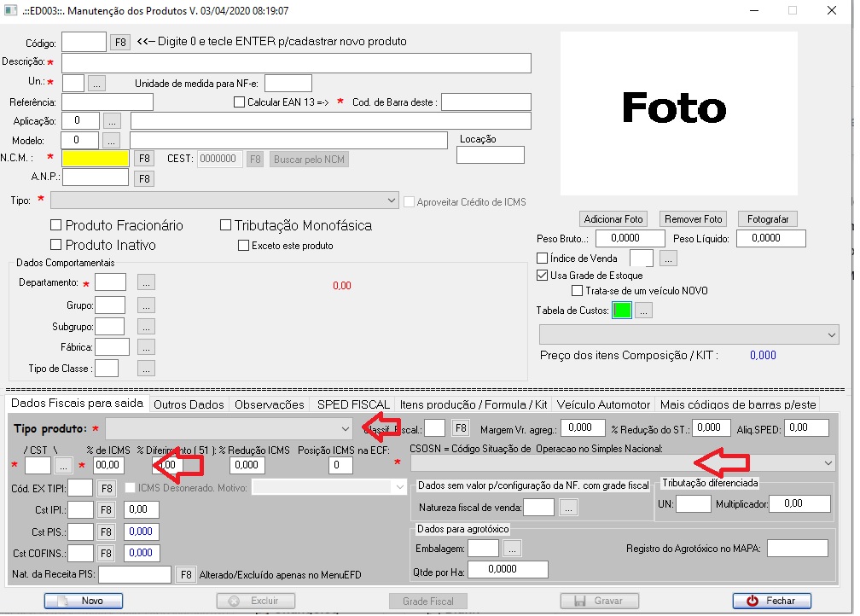This screenshot has width=860, height=616.
Task: Click the F8 lookup button beside Código
Action: point(119,42)
